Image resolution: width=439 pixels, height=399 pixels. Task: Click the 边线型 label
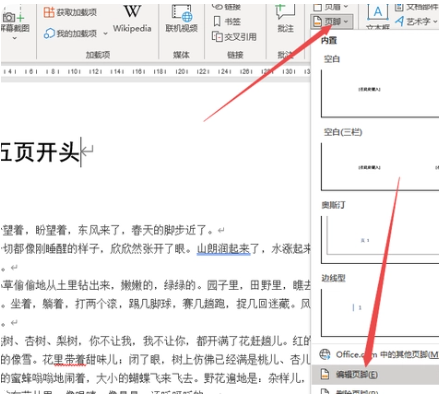(333, 278)
